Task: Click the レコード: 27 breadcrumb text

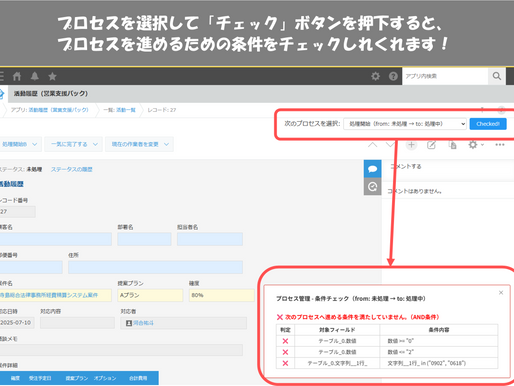Action: coord(162,110)
